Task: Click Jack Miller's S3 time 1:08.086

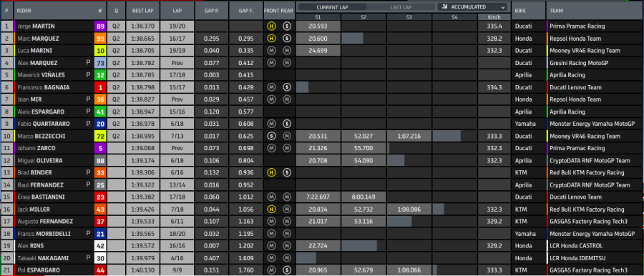Action: [409, 210]
